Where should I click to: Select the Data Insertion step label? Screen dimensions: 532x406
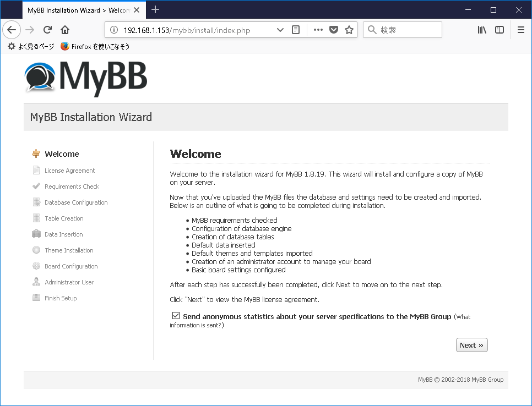[x=63, y=234]
